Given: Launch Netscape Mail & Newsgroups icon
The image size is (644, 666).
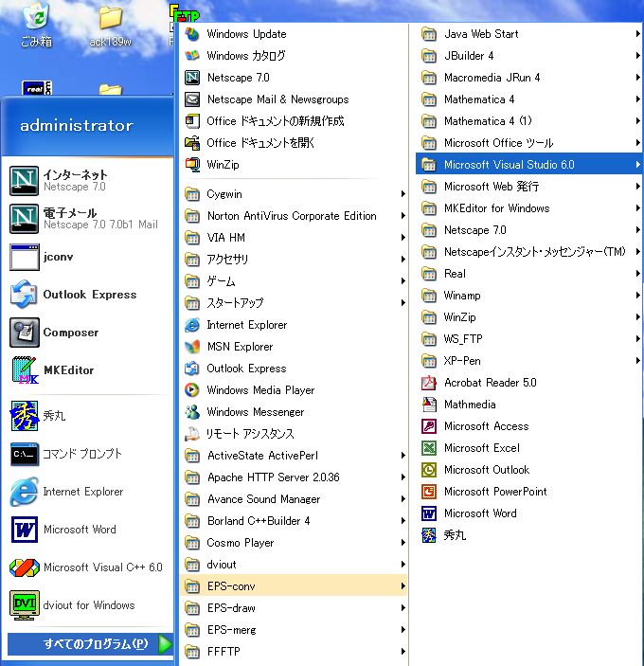Looking at the screenshot, I should click(192, 99).
